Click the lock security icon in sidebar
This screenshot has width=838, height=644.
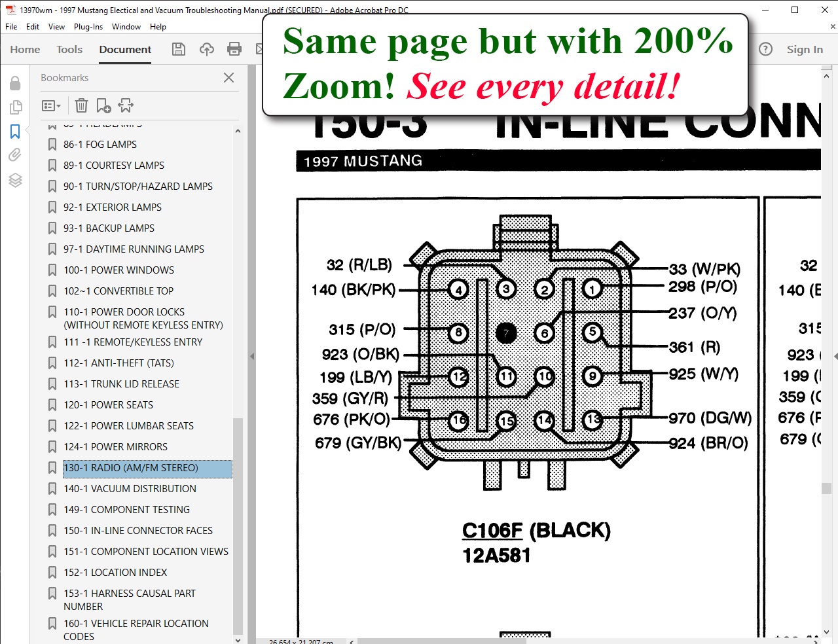click(15, 83)
